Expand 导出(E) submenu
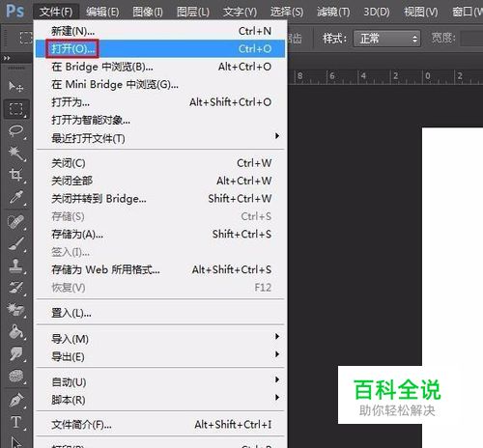This screenshot has height=448, width=483. 160,356
